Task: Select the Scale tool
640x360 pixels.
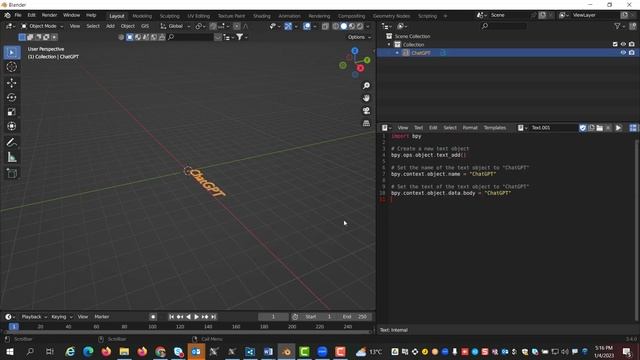Action: pos(11,112)
